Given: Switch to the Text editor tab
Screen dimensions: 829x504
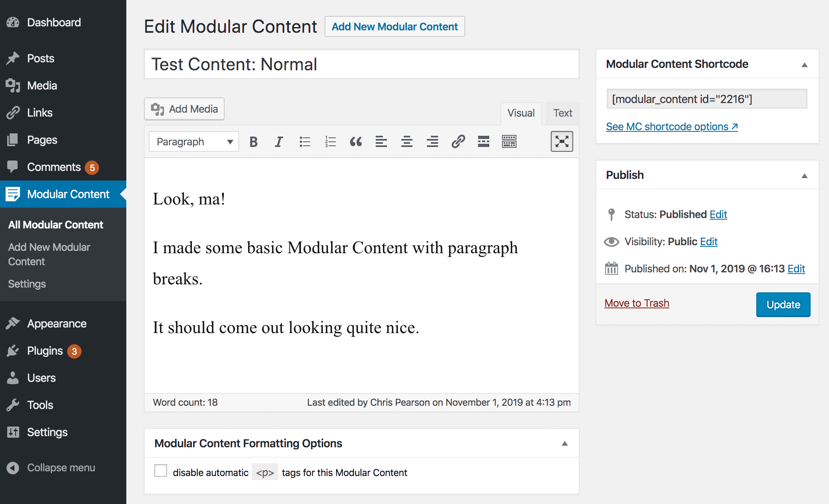Looking at the screenshot, I should pos(562,113).
